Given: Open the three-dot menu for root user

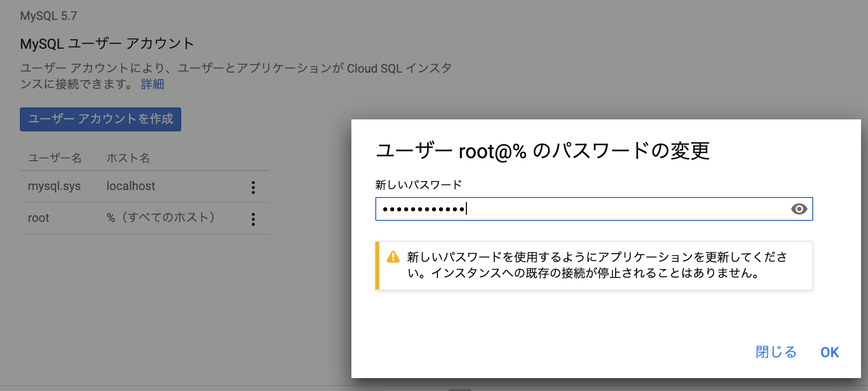Looking at the screenshot, I should pos(253,219).
